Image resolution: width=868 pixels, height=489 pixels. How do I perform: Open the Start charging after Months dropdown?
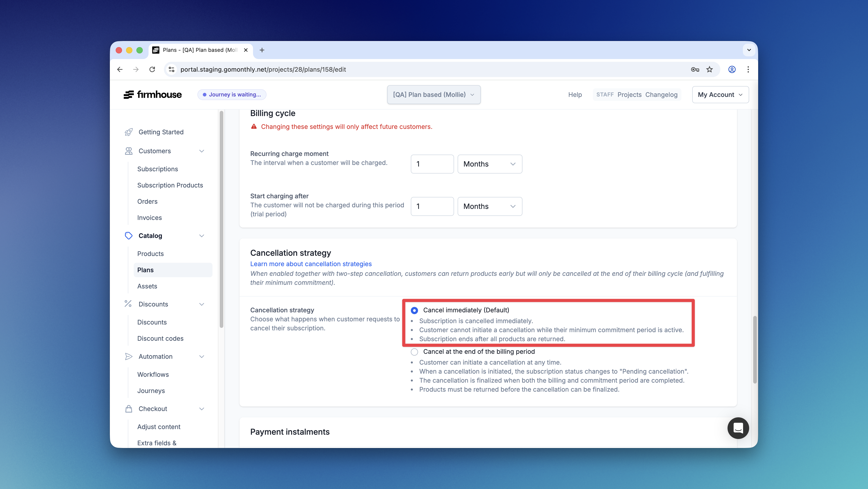coord(490,206)
